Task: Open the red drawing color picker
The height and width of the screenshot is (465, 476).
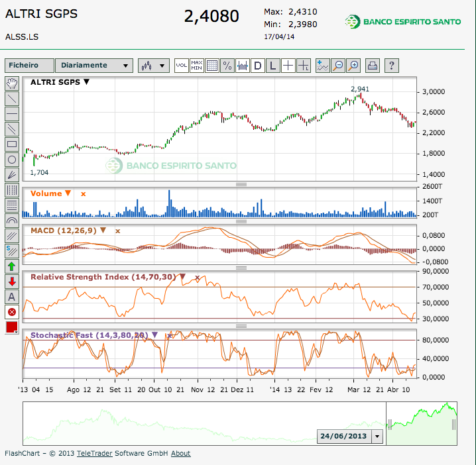Action: tap(12, 327)
